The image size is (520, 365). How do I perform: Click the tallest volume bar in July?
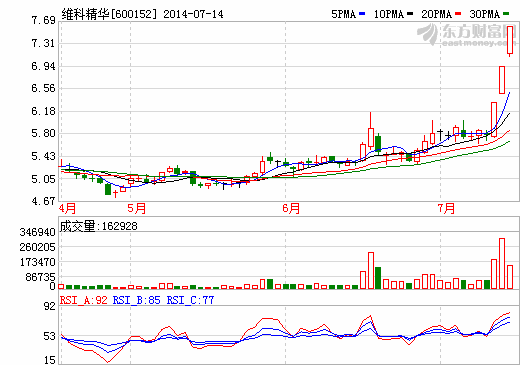502,263
